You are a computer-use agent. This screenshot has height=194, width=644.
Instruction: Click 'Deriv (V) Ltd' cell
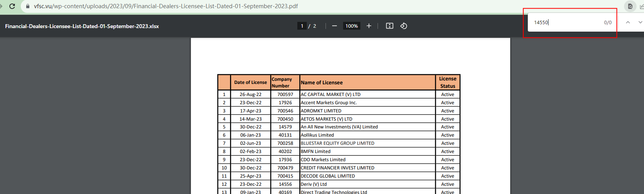(x=367, y=184)
